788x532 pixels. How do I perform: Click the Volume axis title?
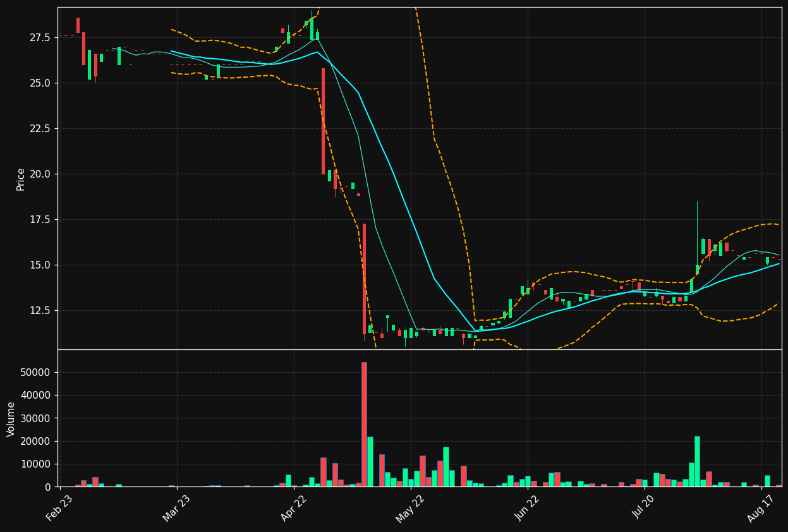click(11, 419)
